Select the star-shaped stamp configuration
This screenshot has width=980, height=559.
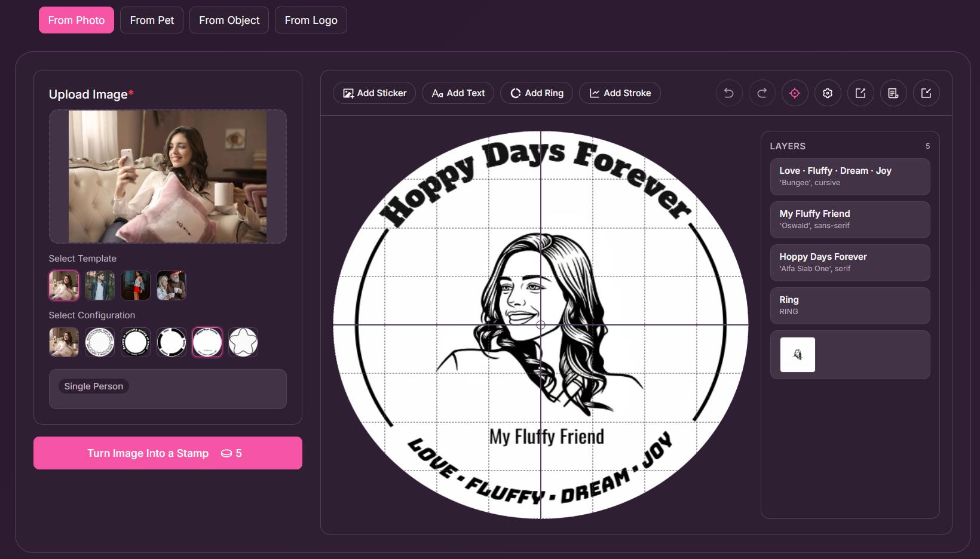tap(243, 342)
